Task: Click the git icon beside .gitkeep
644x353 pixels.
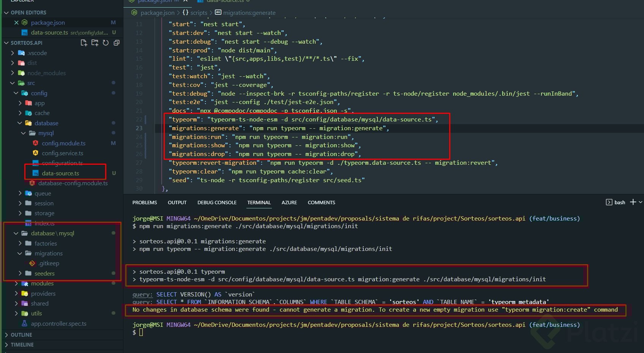Action: (x=32, y=263)
